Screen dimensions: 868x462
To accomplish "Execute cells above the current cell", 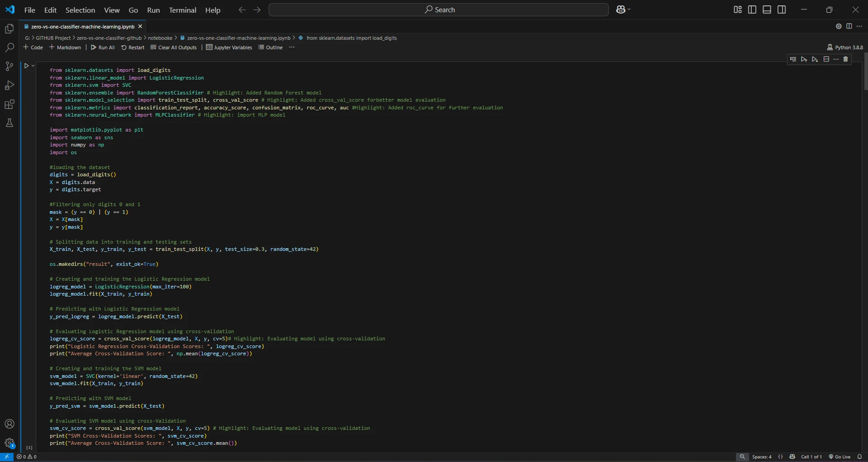I will pos(804,59).
